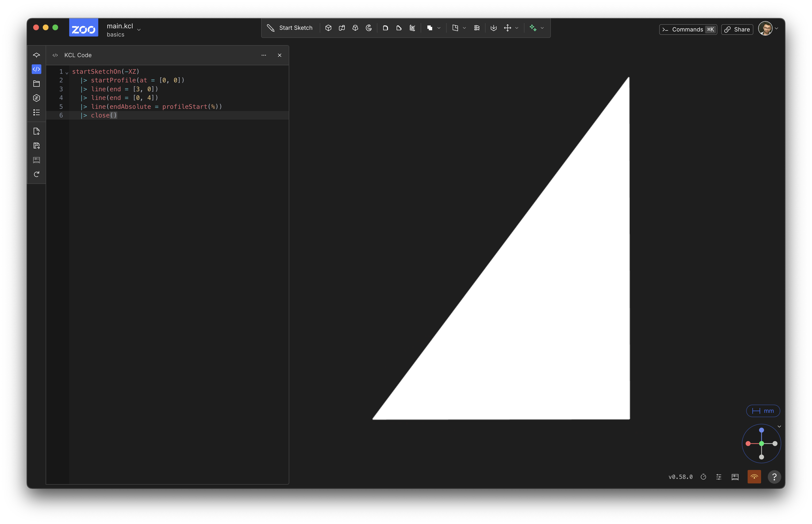The image size is (812, 524).
Task: Open the main.kcl file dropdown
Action: 124,30
